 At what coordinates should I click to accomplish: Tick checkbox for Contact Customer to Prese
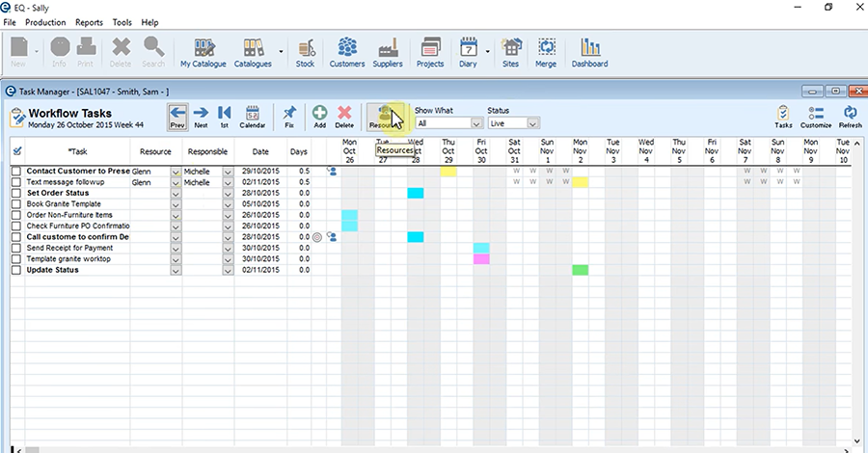16,172
